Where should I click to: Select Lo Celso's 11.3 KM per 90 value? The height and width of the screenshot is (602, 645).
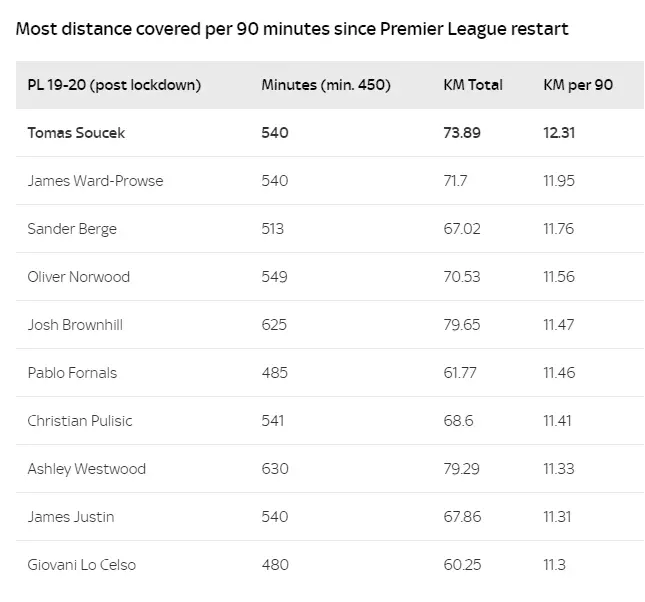coord(556,565)
